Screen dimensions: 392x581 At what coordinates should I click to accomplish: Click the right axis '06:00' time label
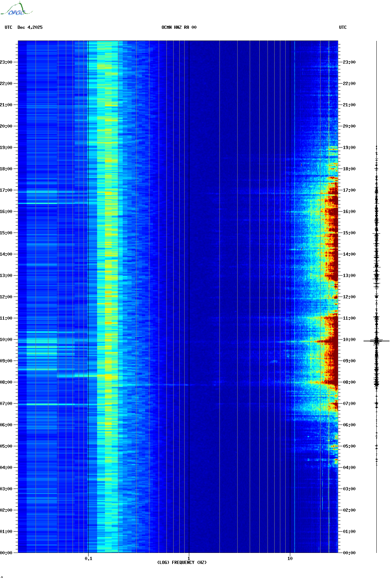(x=349, y=425)
